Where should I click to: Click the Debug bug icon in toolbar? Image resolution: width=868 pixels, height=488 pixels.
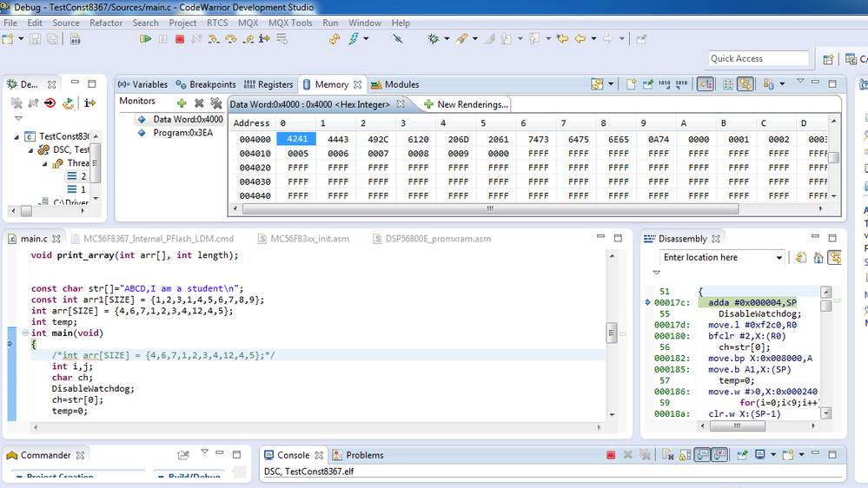(434, 39)
